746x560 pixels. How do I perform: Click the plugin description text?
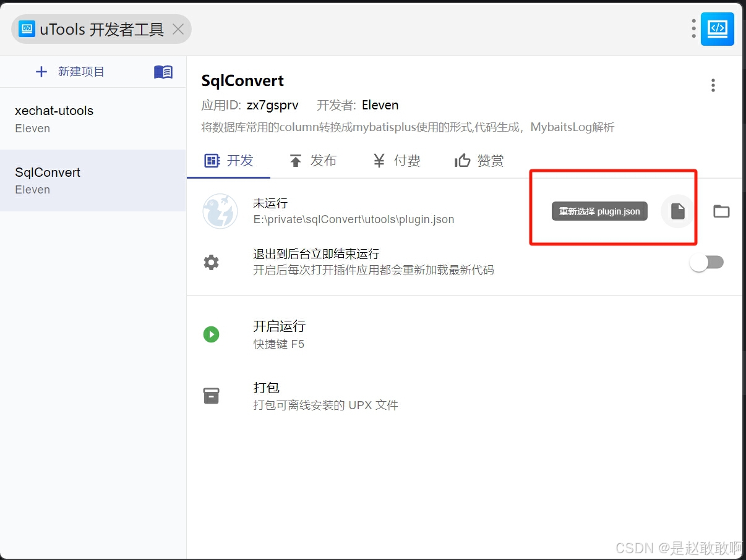pyautogui.click(x=408, y=128)
